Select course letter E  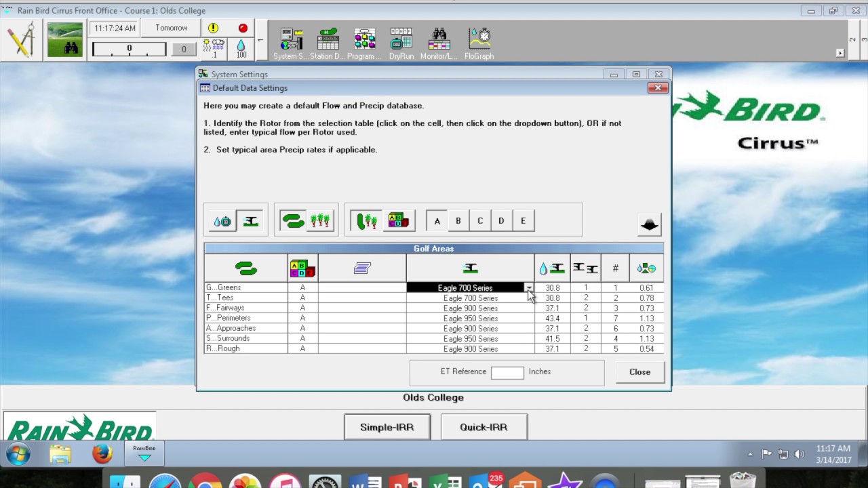523,221
